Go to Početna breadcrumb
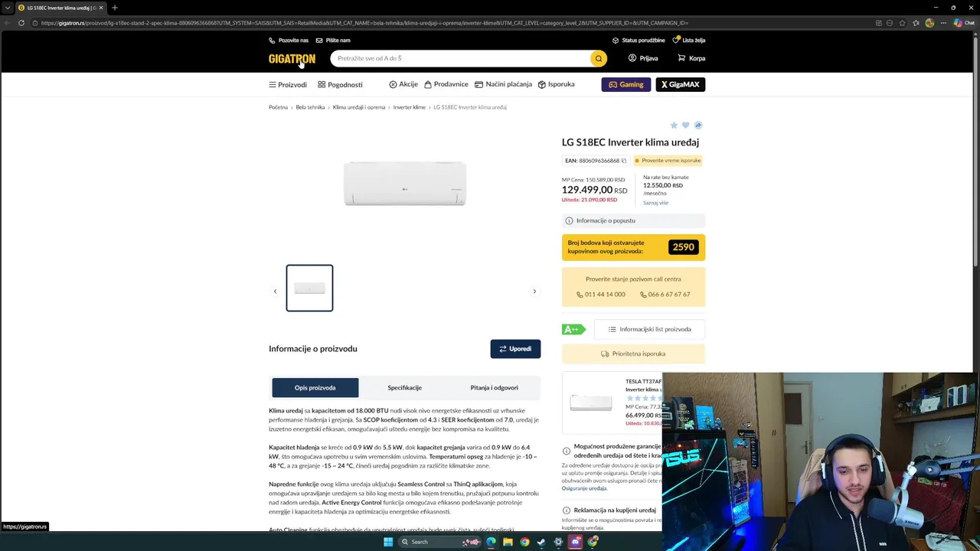Screen dimensions: 980x551 278,107
